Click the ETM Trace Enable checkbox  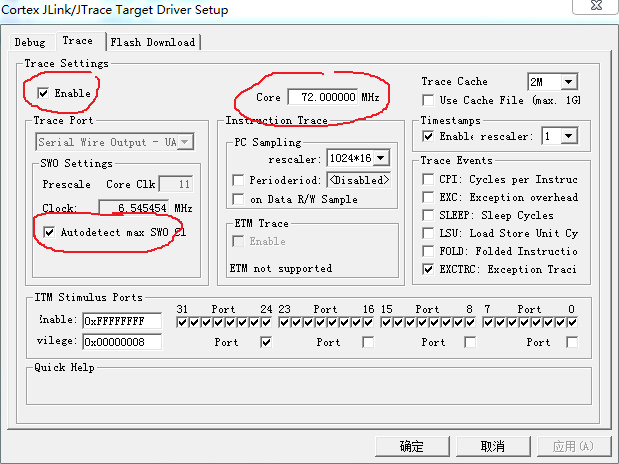(x=238, y=241)
